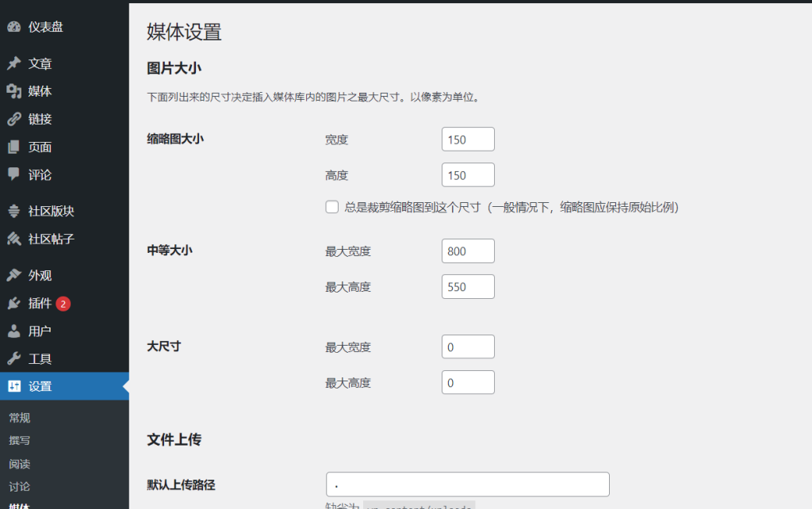This screenshot has height=509, width=812.
Task: Open the 外观 paintbrush icon
Action: (13, 275)
